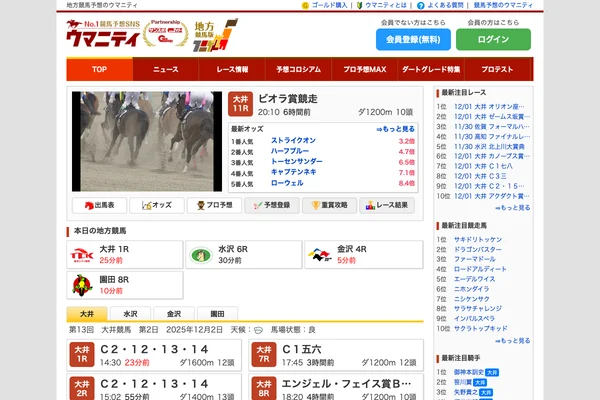Open the 重賞攻略 trophy button
Viewport: 600px width, 400px height.
329,205
